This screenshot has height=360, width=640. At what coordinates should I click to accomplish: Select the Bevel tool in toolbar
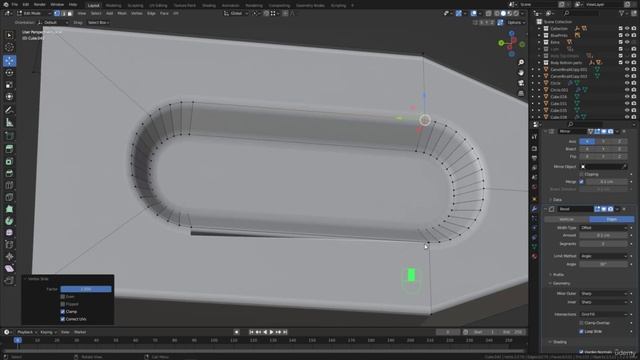click(9, 173)
